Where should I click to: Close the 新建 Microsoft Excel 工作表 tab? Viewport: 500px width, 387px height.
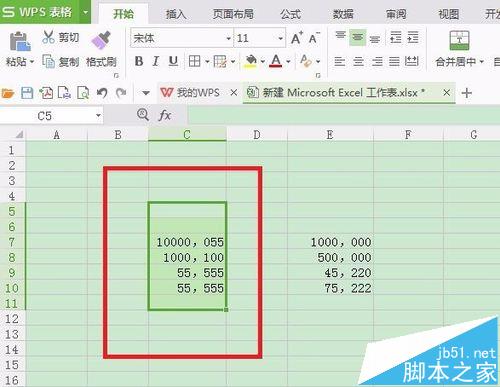[x=447, y=93]
